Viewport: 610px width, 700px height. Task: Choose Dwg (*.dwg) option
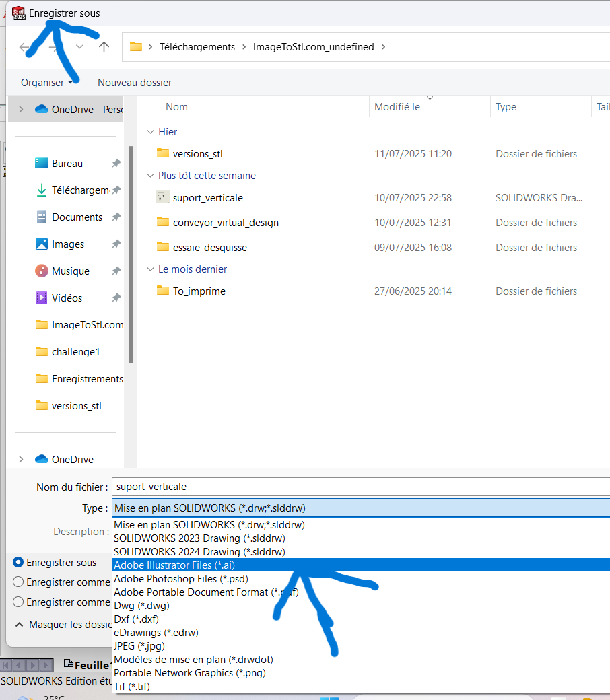click(x=361, y=606)
